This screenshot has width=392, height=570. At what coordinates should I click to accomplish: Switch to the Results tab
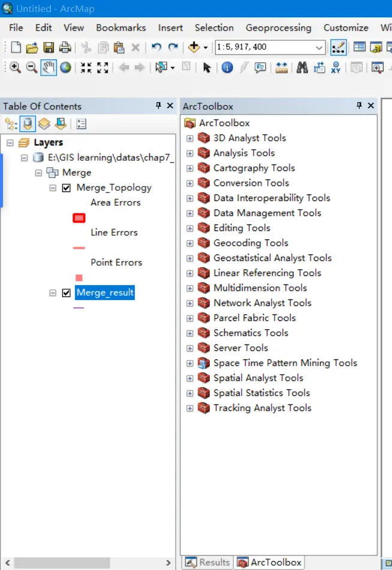pos(207,562)
